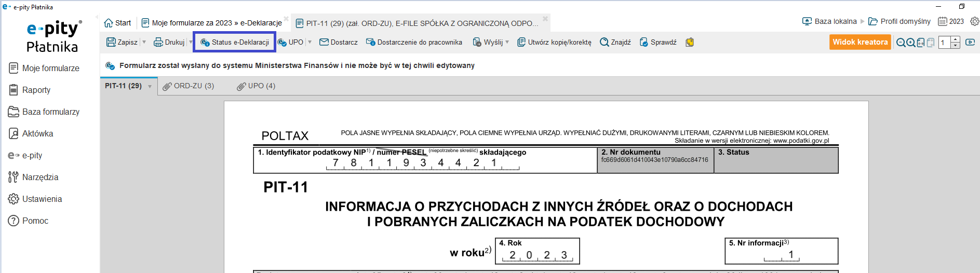Viewport: 980px width, 273px height.
Task: Open Raporty in sidebar
Action: [x=30, y=90]
